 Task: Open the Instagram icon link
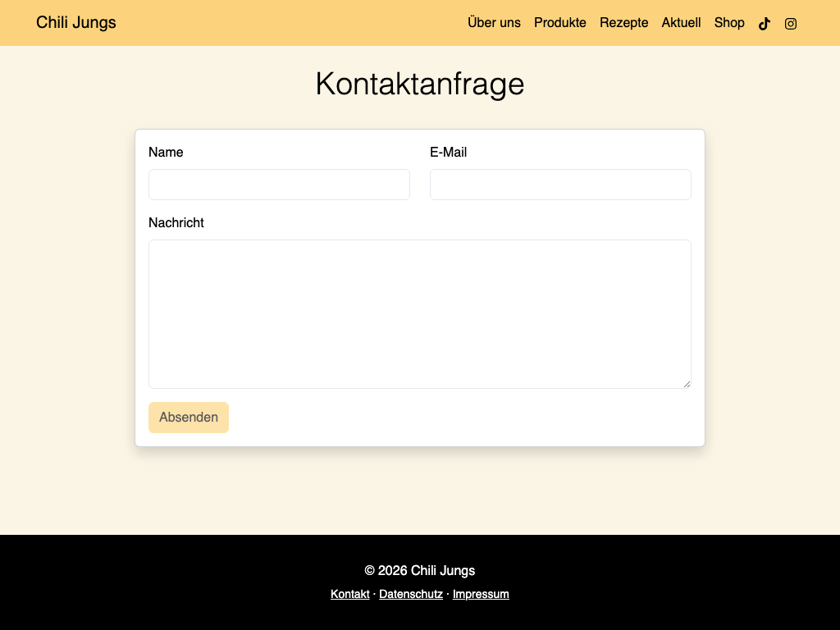[x=791, y=24]
